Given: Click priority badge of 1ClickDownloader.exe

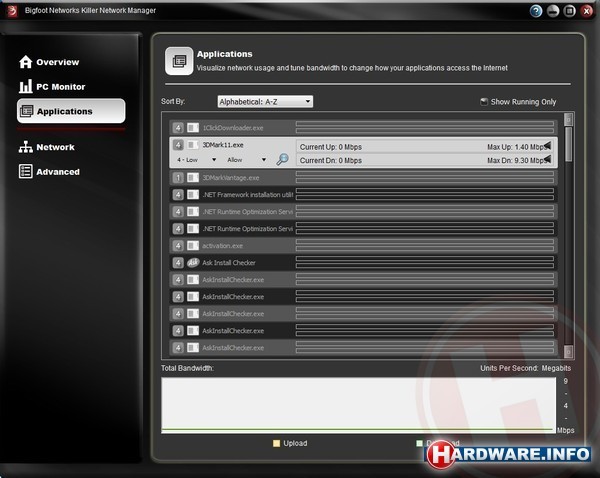Looking at the screenshot, I should pyautogui.click(x=178, y=127).
